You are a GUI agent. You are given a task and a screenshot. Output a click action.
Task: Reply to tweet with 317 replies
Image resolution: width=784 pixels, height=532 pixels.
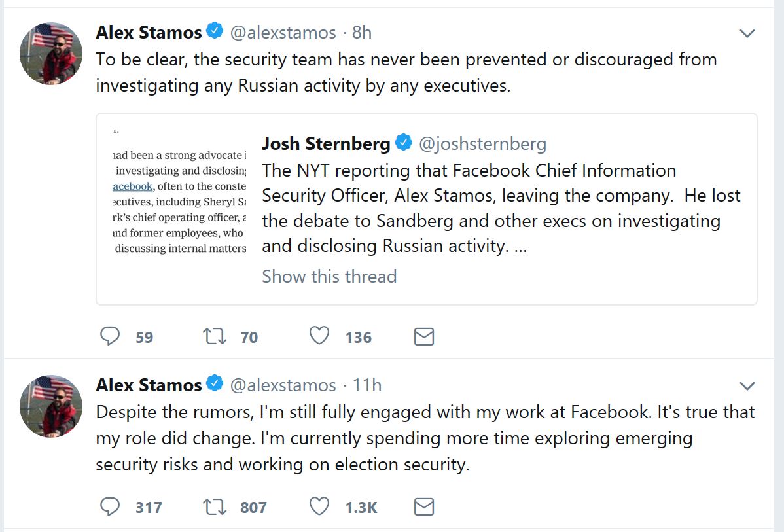click(x=110, y=506)
